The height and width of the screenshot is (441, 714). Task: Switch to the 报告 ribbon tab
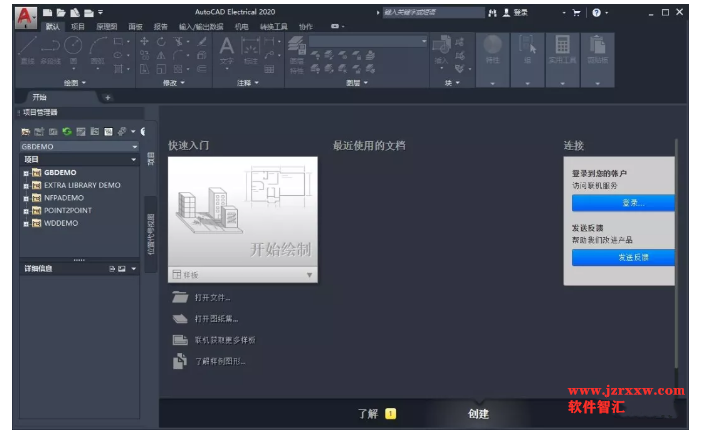160,27
